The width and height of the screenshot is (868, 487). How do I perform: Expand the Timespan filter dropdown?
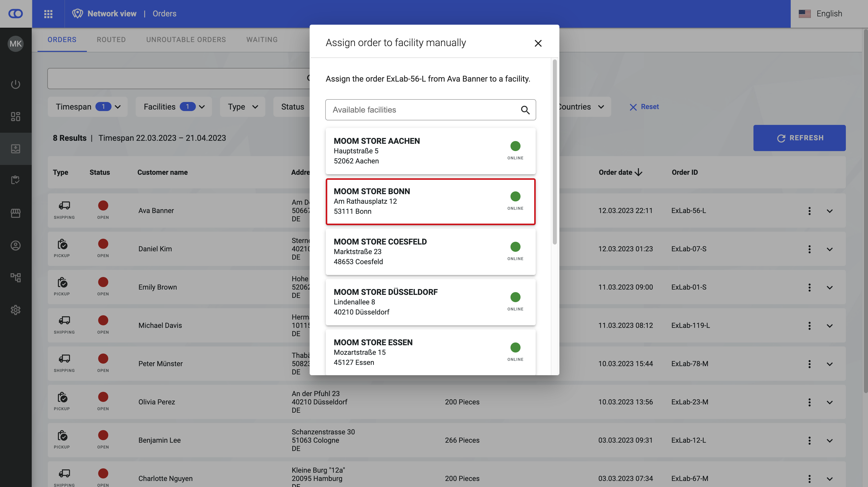pos(88,107)
